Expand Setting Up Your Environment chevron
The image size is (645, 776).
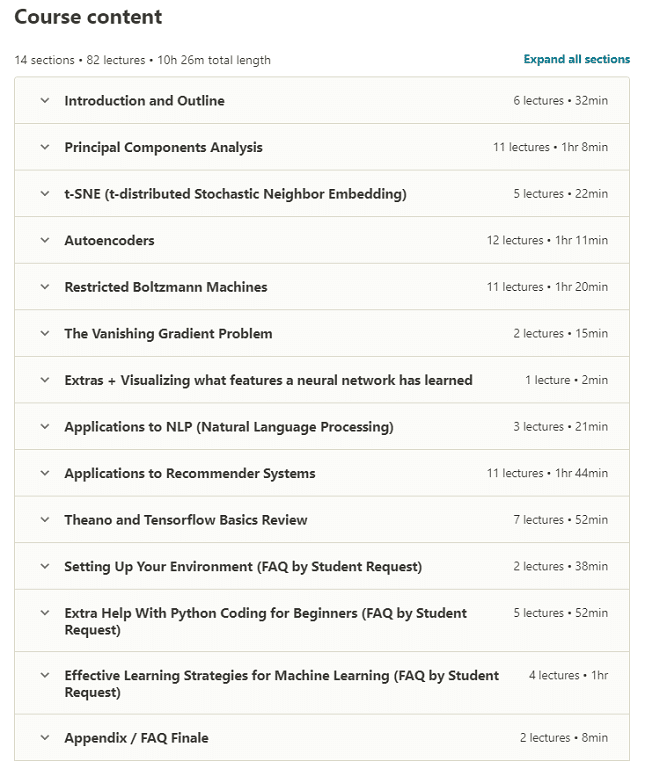tap(45, 566)
